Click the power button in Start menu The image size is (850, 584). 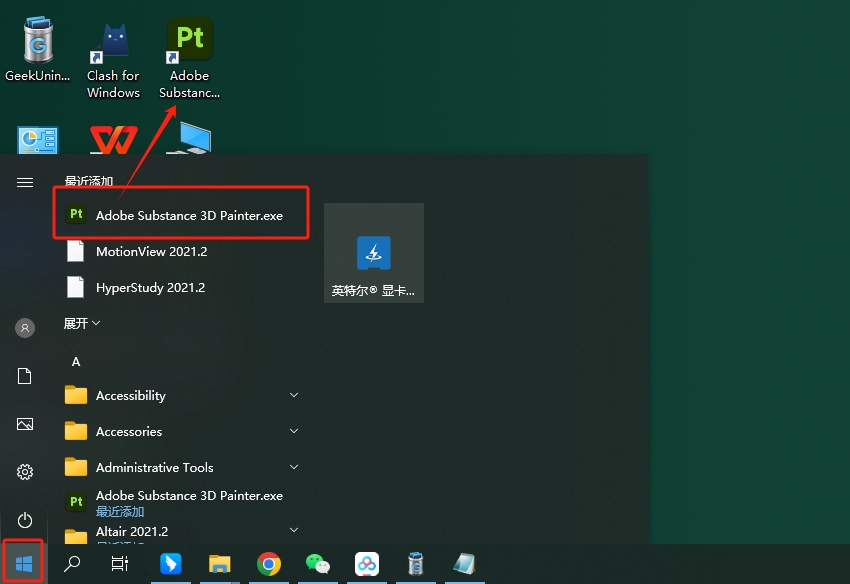[24, 519]
